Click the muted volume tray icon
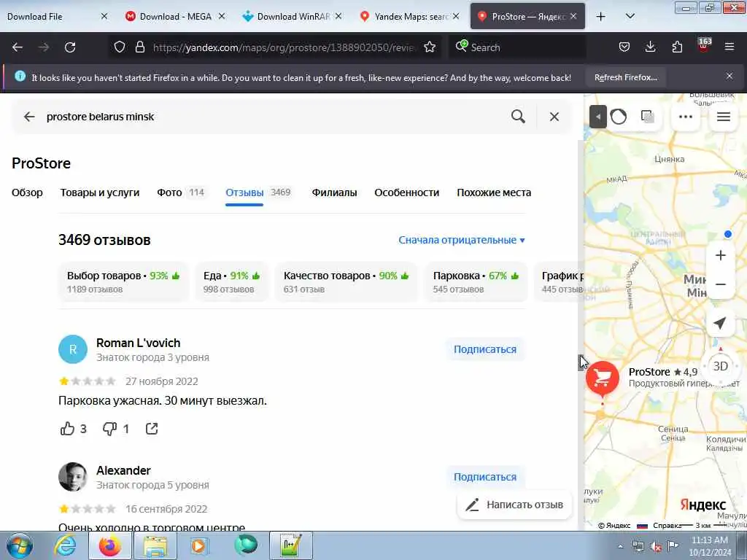 pos(656,547)
